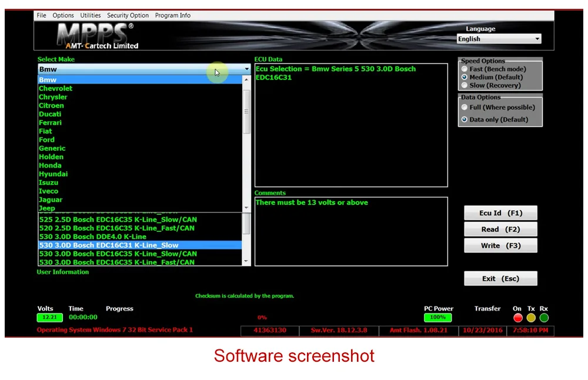Collapse the Select Make dropdown arrow
This screenshot has width=588, height=380.
[246, 69]
